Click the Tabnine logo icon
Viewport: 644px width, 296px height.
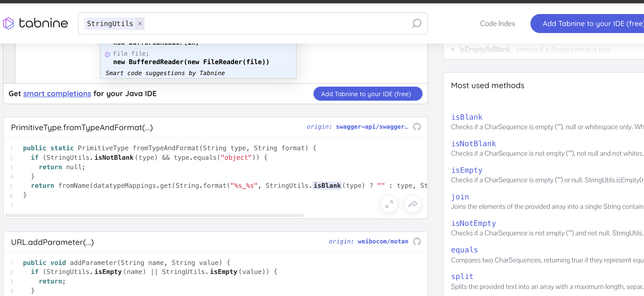(8, 24)
